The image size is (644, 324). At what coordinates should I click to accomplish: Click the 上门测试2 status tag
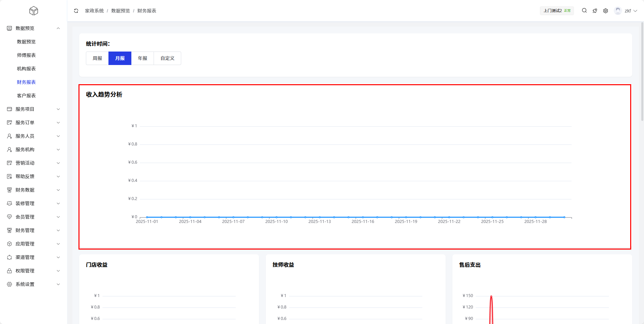pyautogui.click(x=557, y=11)
